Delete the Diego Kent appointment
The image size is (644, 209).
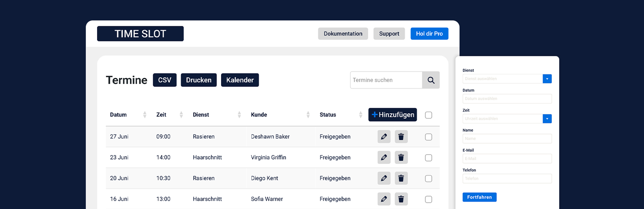click(x=401, y=178)
